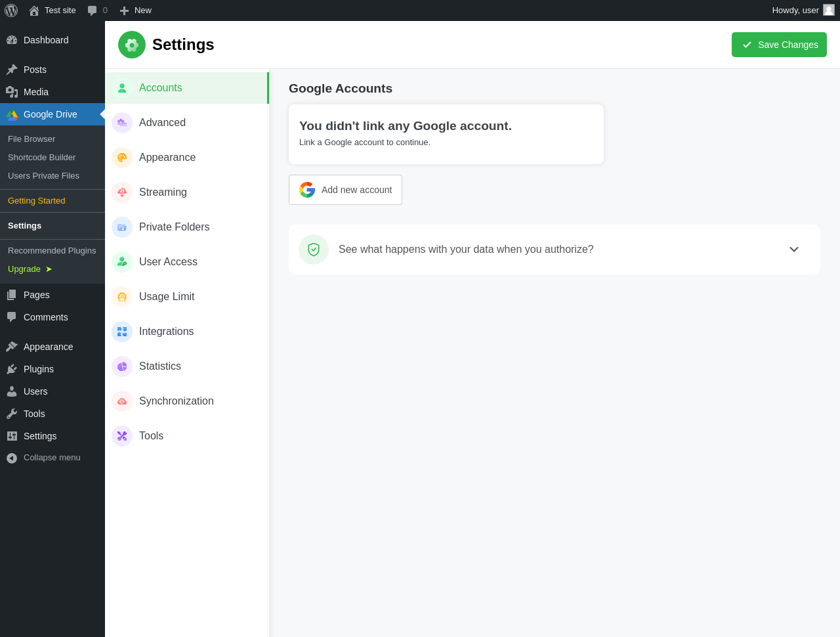Click the shield icon in data notice
This screenshot has height=637, width=840.
point(314,250)
